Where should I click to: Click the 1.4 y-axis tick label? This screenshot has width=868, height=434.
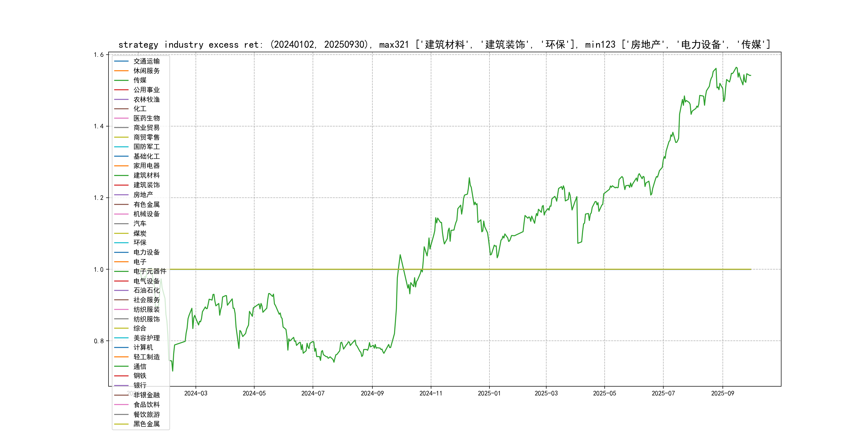click(x=98, y=126)
